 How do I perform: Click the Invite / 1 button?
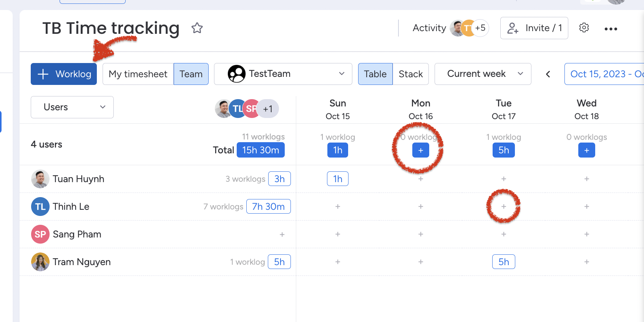[534, 28]
